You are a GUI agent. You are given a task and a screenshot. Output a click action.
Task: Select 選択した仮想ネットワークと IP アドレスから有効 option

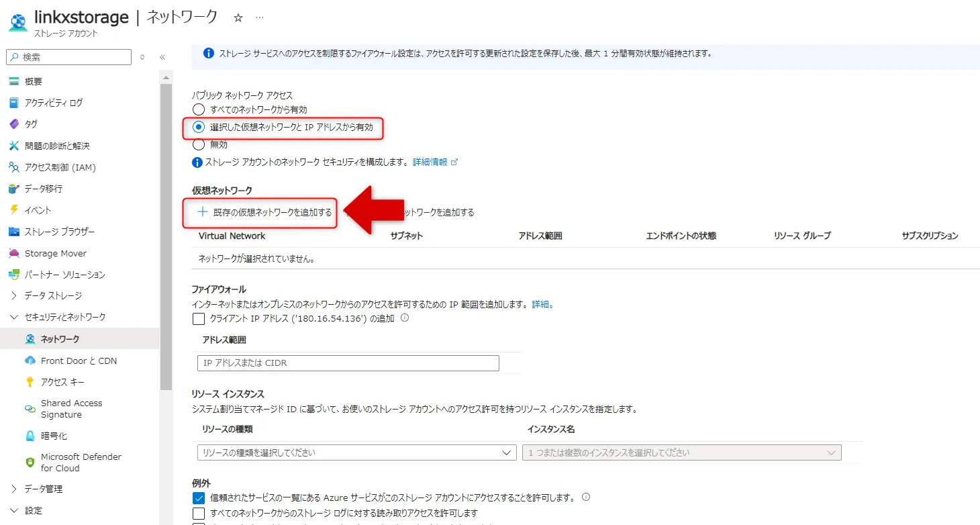click(198, 127)
